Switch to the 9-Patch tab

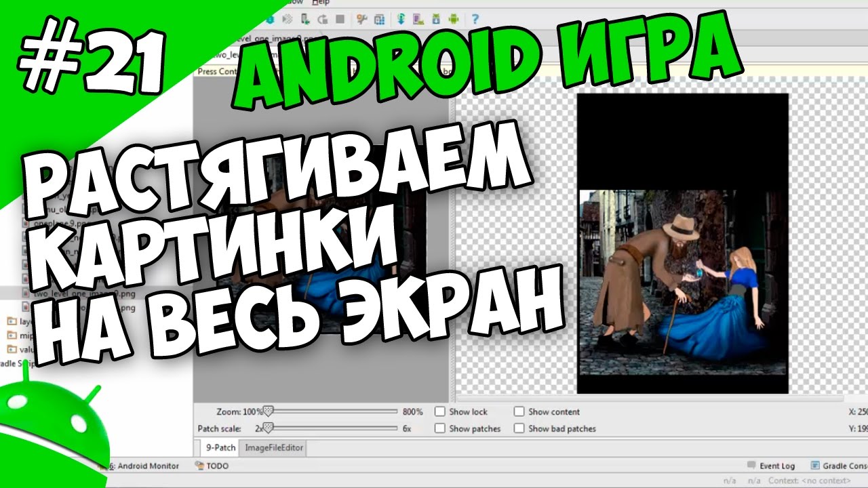(220, 447)
